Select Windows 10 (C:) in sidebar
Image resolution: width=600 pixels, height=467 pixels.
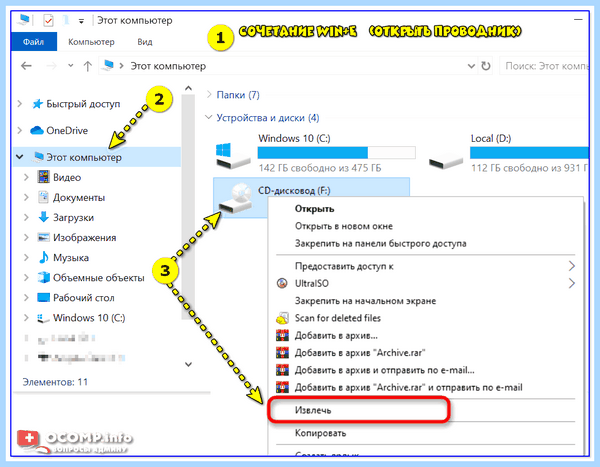pos(89,318)
